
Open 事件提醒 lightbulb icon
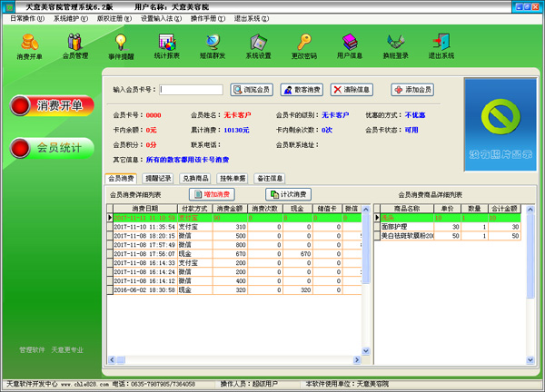(121, 45)
